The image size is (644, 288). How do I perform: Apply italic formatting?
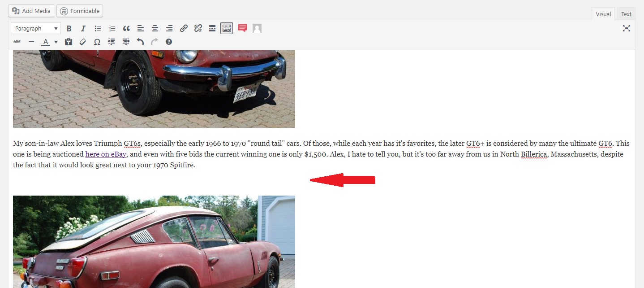click(x=83, y=28)
